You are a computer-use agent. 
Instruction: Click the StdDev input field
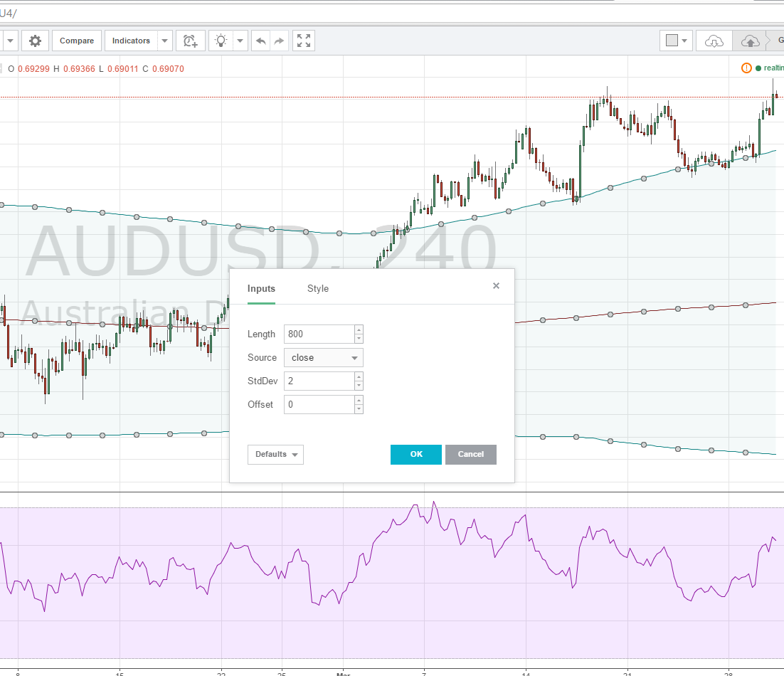click(319, 381)
